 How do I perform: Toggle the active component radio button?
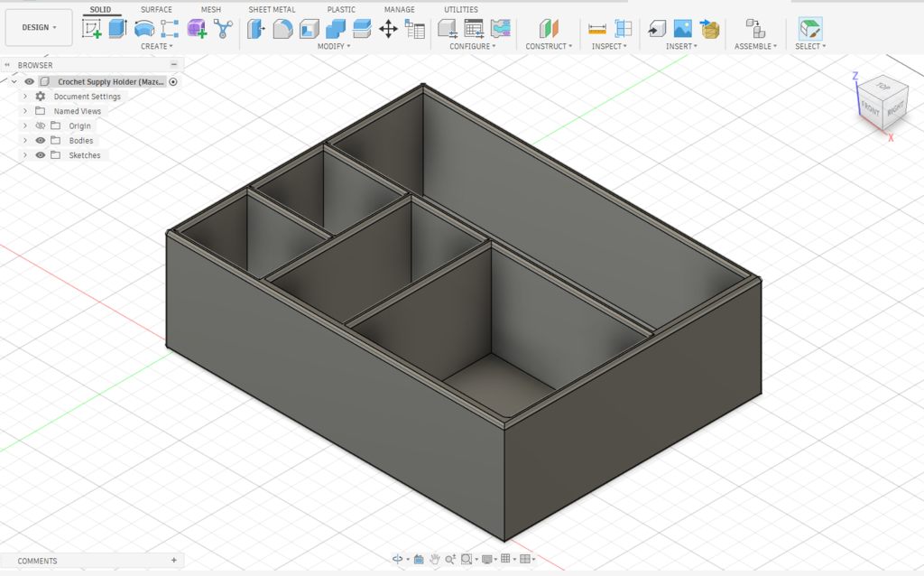coord(173,82)
